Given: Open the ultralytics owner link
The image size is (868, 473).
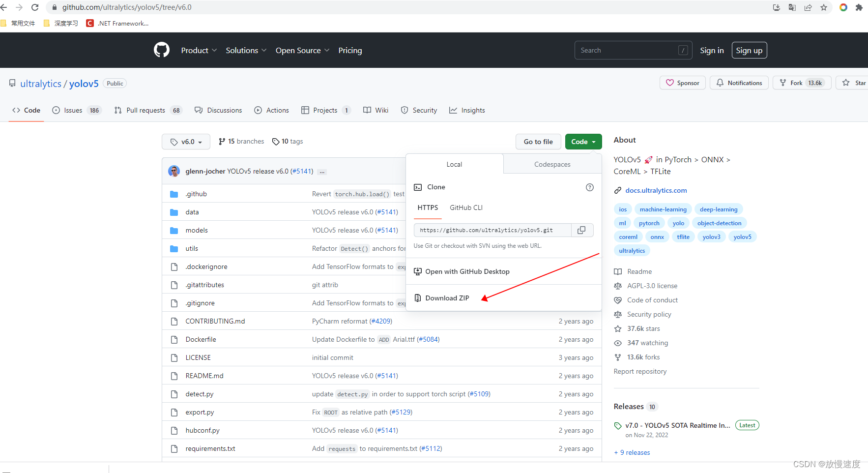Looking at the screenshot, I should point(41,84).
